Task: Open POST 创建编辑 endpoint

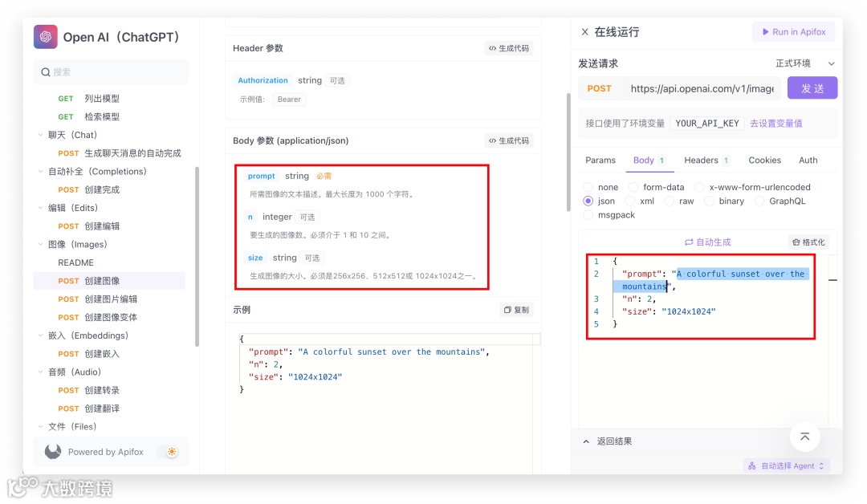Action: (x=109, y=226)
